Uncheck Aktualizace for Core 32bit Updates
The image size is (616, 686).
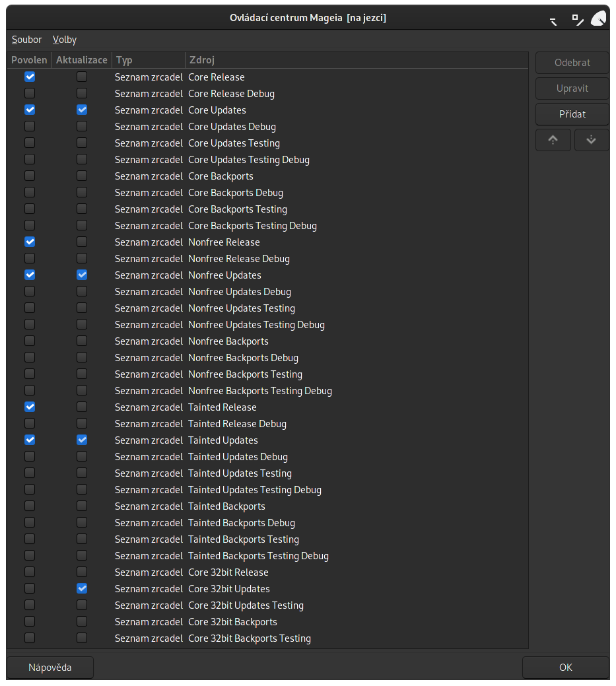point(82,588)
